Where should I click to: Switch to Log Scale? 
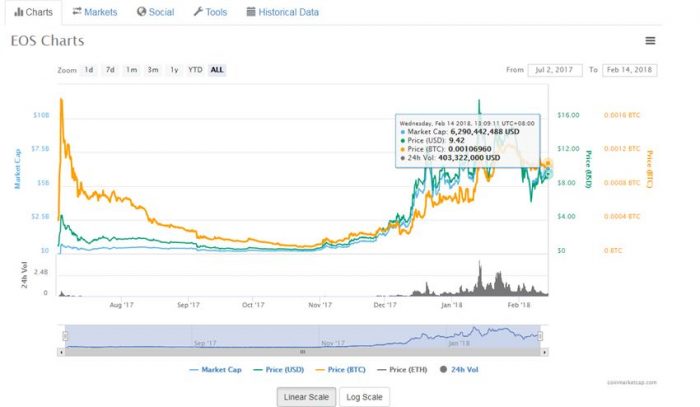point(364,397)
